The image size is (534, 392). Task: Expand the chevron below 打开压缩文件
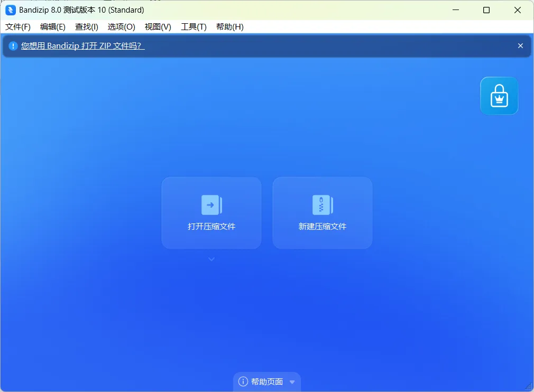click(211, 259)
